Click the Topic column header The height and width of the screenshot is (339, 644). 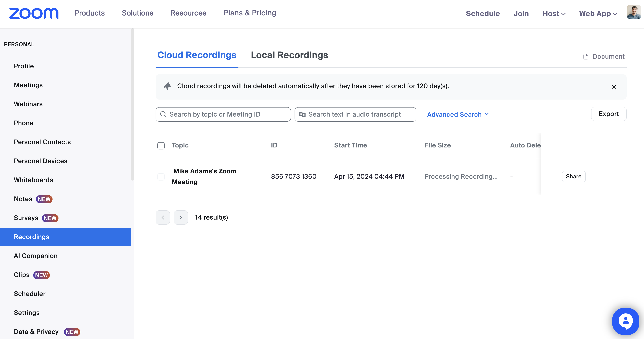180,145
